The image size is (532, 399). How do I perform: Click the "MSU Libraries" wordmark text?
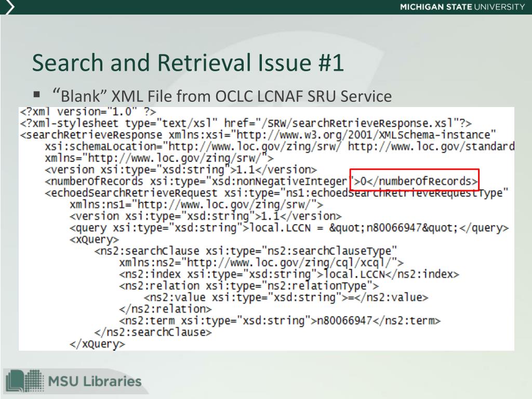pos(95,381)
